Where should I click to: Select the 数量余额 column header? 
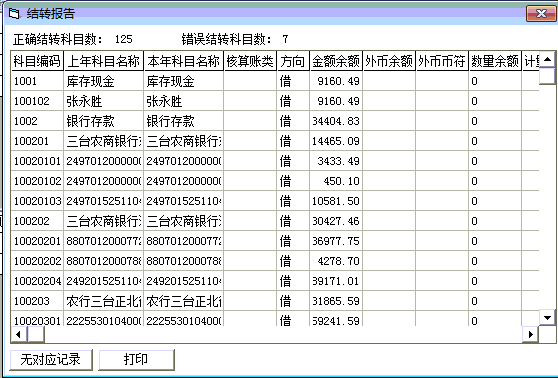pyautogui.click(x=495, y=61)
